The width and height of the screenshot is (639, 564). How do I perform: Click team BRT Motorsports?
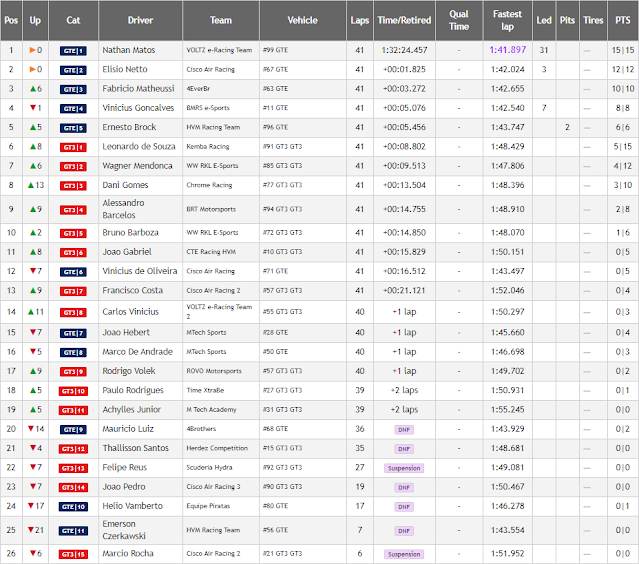(211, 209)
